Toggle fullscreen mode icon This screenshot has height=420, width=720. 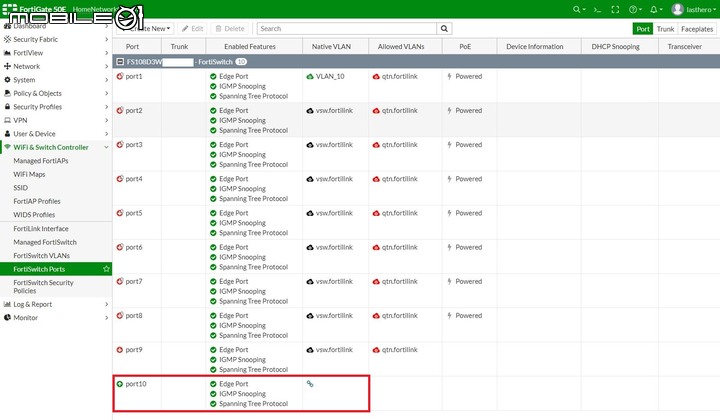click(615, 9)
